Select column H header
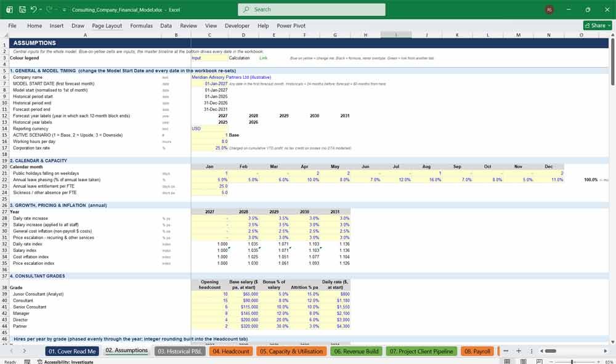This screenshot has width=616, height=364. [365, 35]
